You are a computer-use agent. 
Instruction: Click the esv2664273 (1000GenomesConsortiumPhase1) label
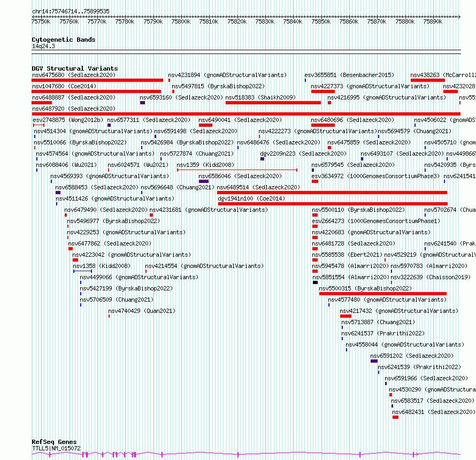point(376,221)
